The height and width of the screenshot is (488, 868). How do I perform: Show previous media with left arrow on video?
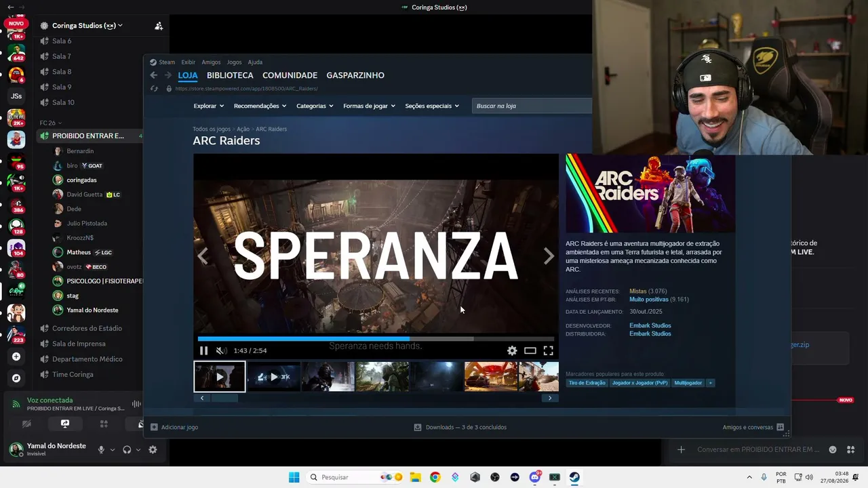pyautogui.click(x=203, y=256)
